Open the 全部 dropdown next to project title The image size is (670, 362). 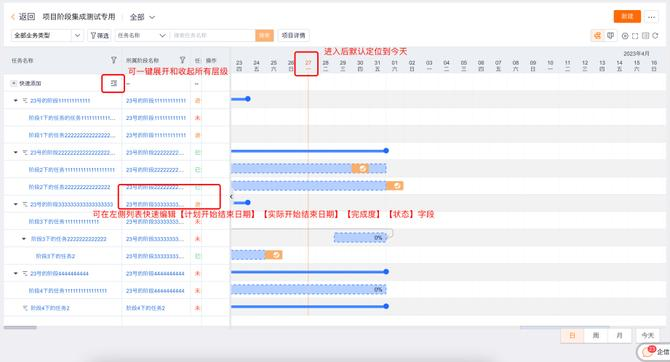[142, 17]
